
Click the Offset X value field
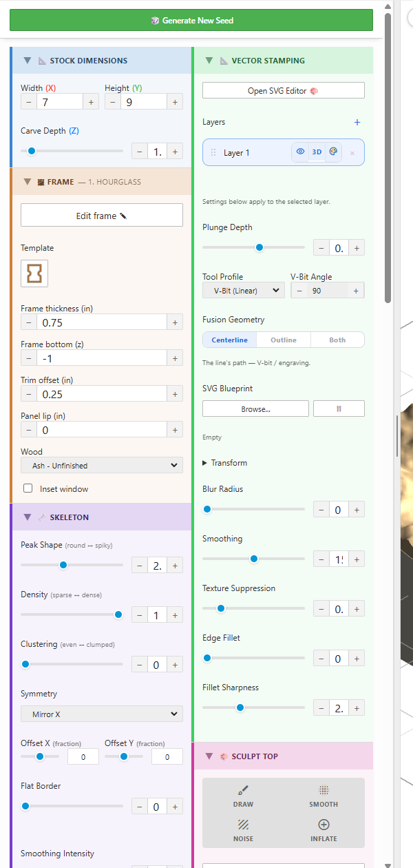tap(83, 757)
